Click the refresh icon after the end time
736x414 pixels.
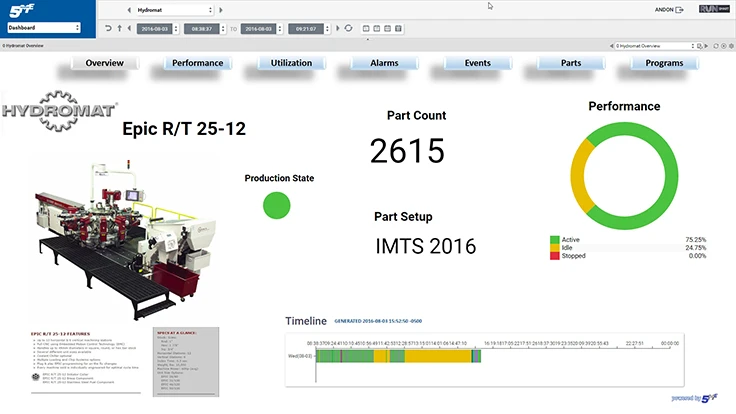348,29
